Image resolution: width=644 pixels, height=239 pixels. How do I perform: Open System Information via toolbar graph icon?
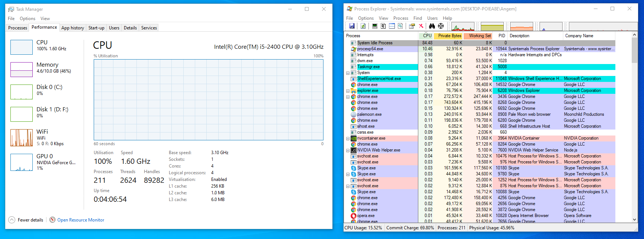[374, 26]
